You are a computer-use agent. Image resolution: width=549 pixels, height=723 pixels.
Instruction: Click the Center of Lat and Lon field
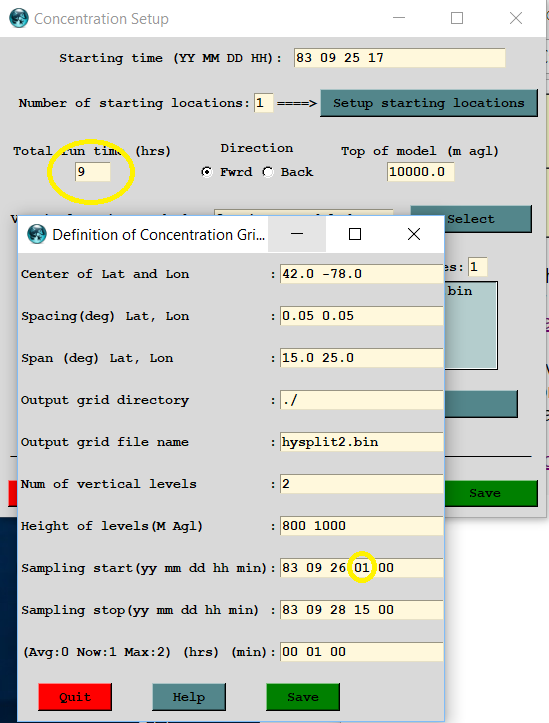362,274
